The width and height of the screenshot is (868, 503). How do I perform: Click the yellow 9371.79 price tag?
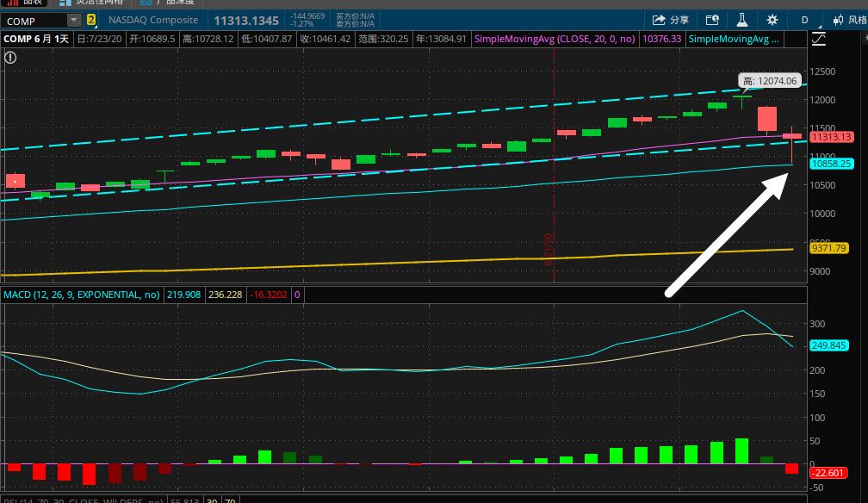829,247
